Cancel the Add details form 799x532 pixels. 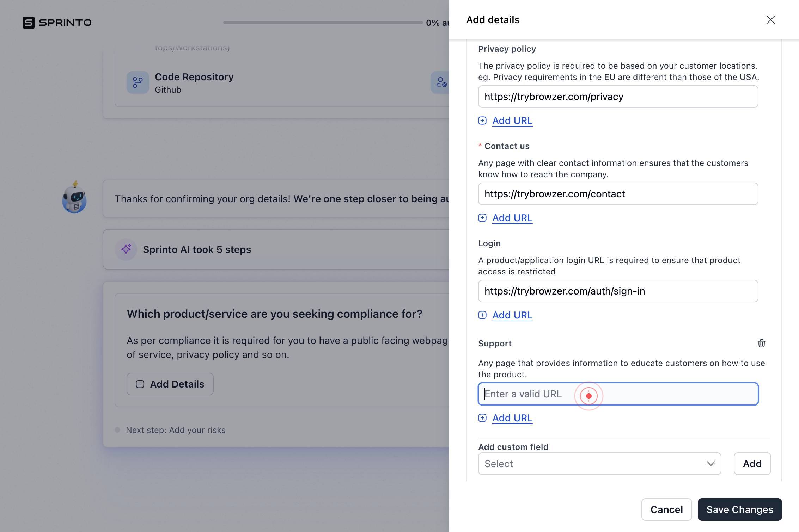pyautogui.click(x=666, y=509)
